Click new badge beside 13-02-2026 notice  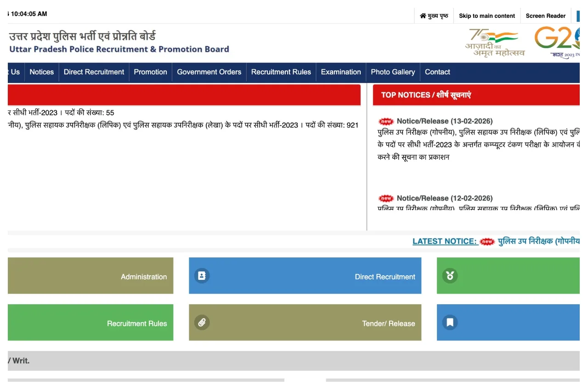(386, 122)
